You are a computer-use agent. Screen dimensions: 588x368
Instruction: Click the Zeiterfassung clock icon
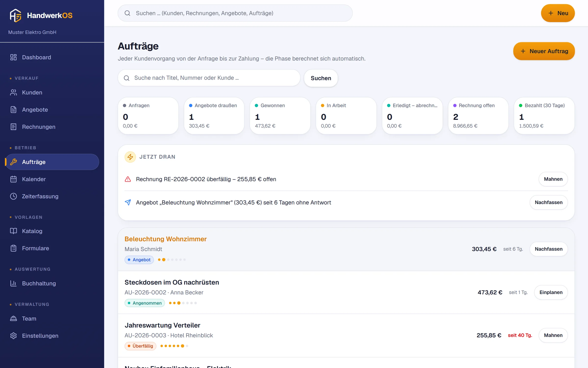click(13, 196)
